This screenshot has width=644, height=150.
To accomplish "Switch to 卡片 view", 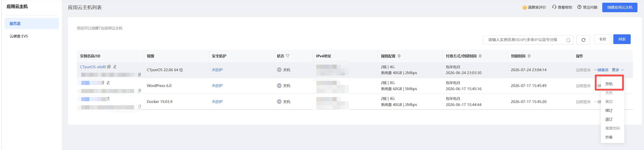I will click(602, 39).
